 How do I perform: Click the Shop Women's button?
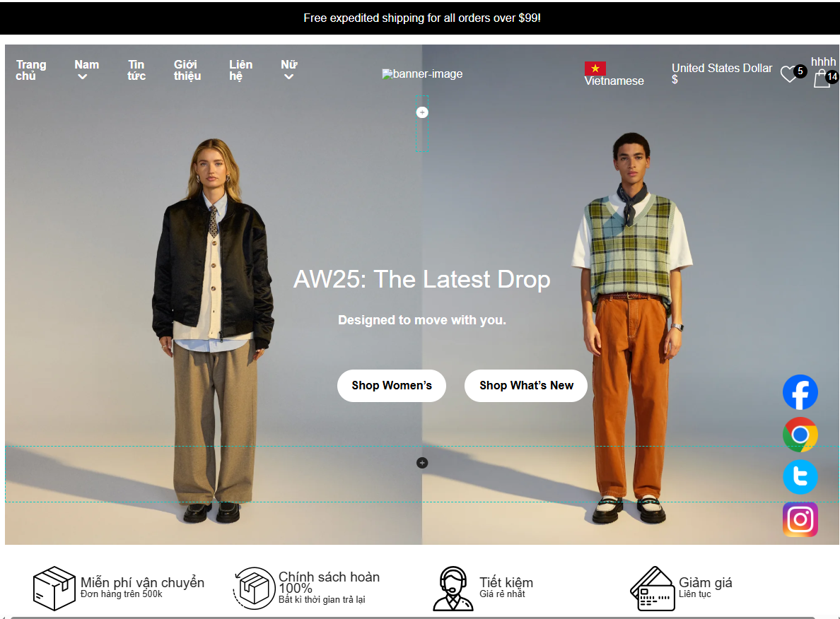click(x=391, y=385)
